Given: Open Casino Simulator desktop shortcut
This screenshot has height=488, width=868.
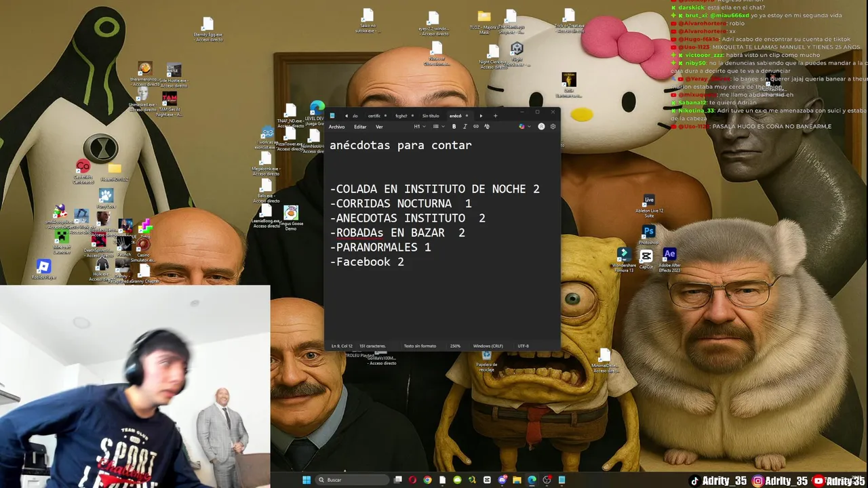Looking at the screenshot, I should [144, 249].
